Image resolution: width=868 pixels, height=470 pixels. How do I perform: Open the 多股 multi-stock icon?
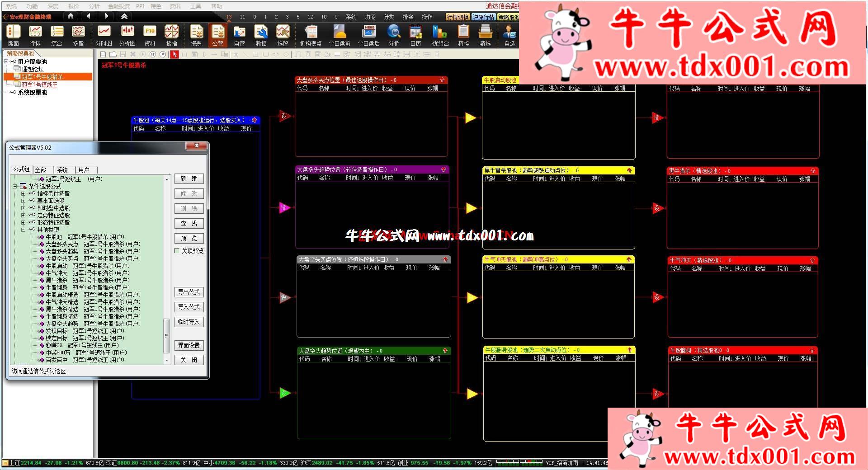pyautogui.click(x=78, y=35)
